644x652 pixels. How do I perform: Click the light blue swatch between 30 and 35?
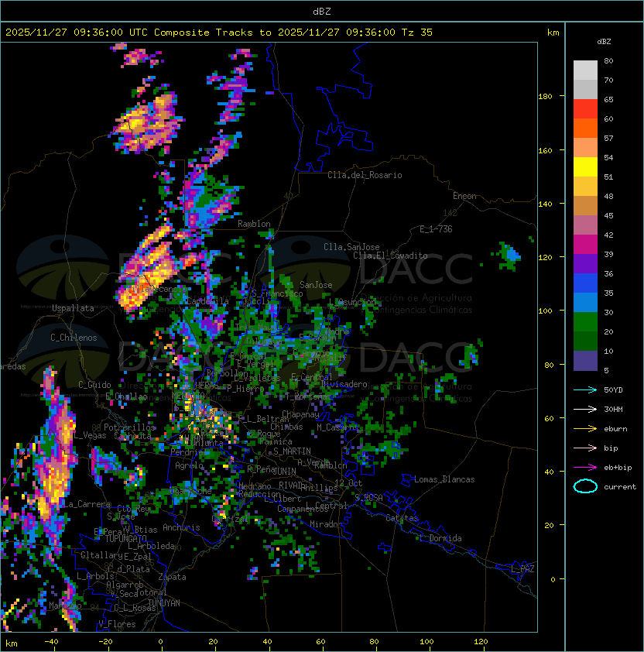[585, 302]
